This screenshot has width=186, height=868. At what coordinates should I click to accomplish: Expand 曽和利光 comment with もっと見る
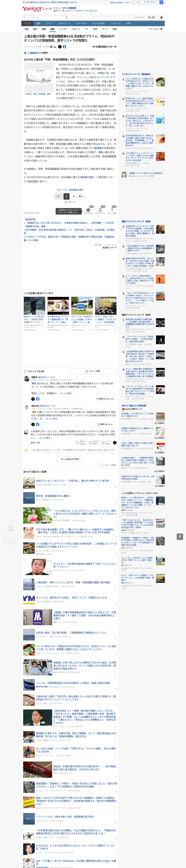[x=52, y=419]
